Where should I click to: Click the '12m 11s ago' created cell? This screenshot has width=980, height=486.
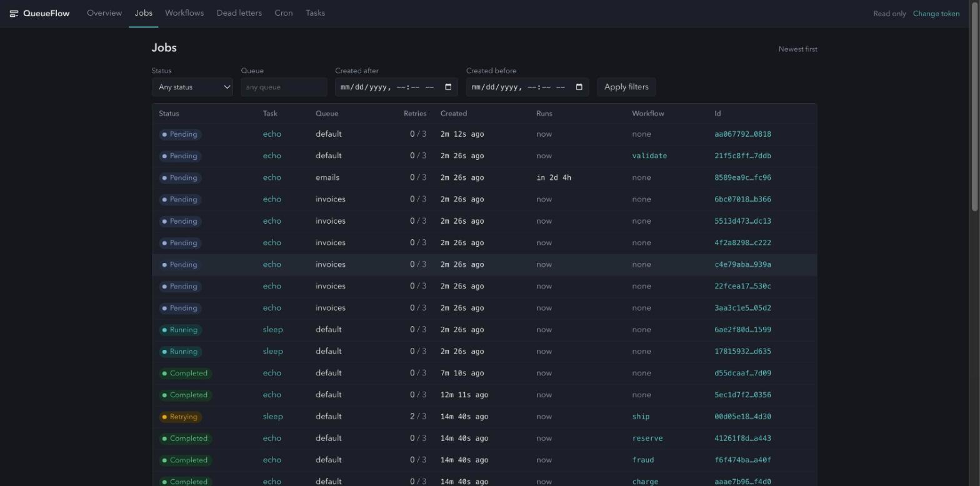click(x=464, y=395)
